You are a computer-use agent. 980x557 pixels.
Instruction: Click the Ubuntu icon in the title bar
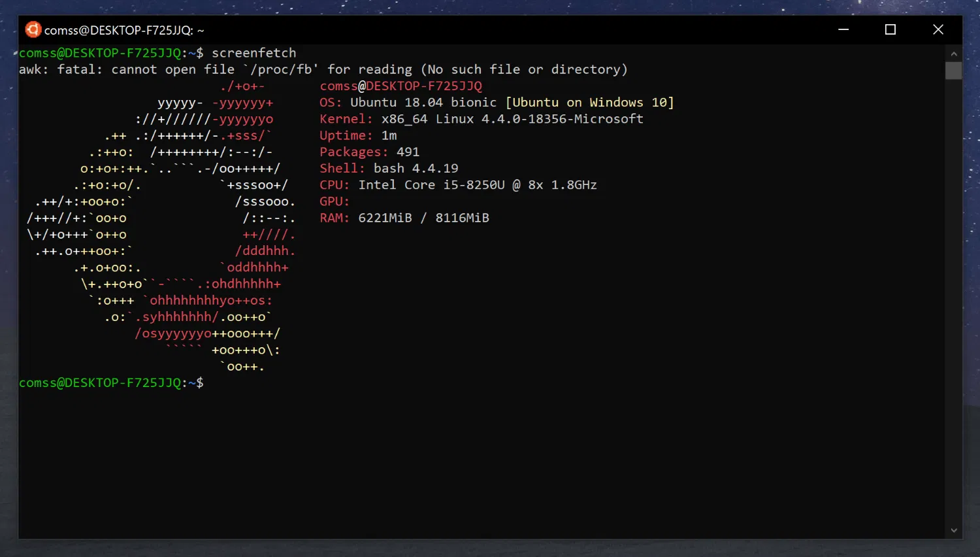point(32,29)
